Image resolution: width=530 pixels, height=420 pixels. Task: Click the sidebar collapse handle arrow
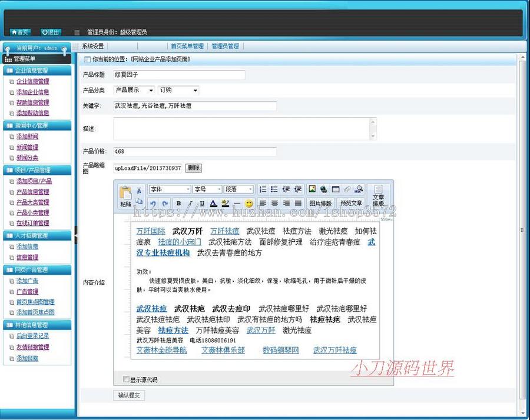pos(76,235)
